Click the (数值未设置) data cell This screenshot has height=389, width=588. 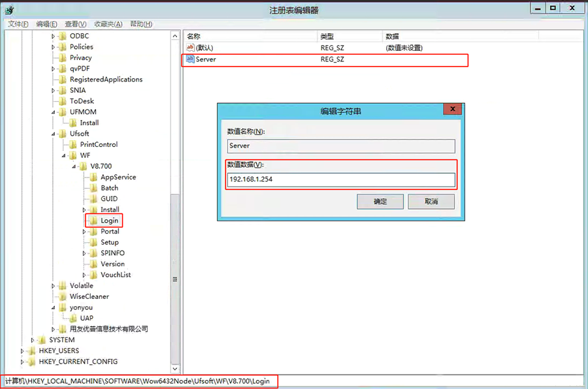coord(404,48)
